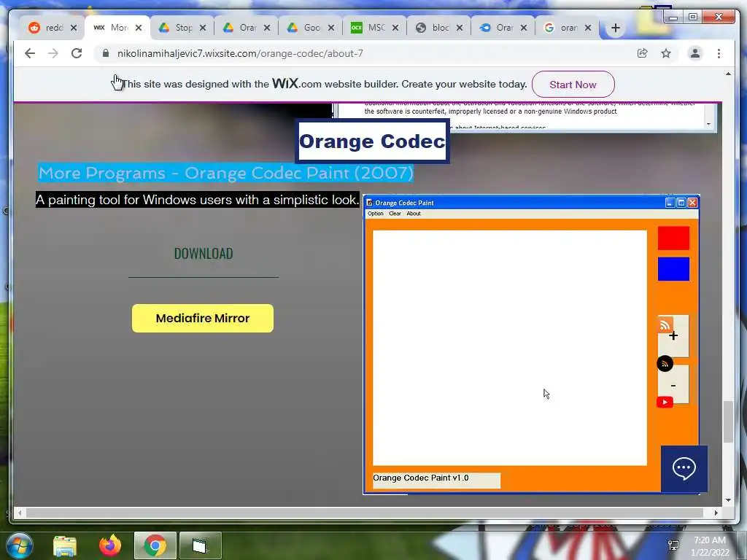Click the Wix.com logo in banner
The image size is (747, 560).
point(285,83)
